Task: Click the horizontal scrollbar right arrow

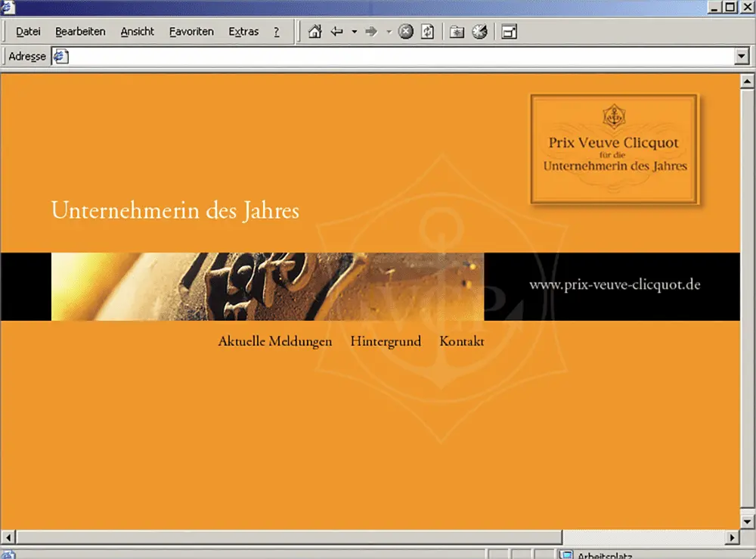Action: pos(733,537)
